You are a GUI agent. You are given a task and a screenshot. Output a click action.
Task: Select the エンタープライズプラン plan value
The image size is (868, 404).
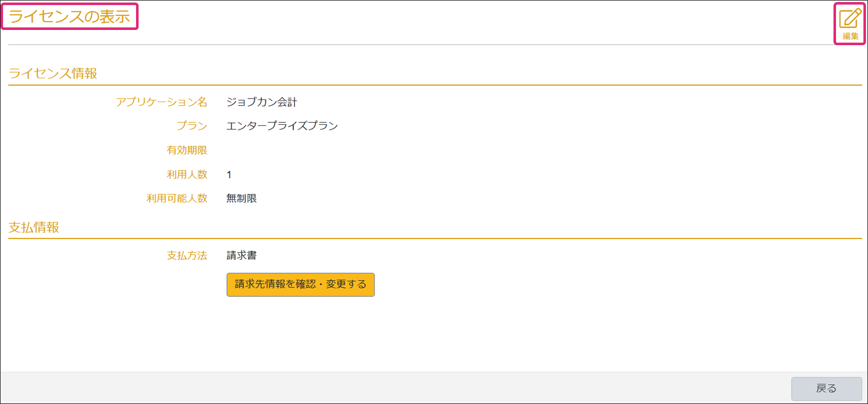(282, 126)
